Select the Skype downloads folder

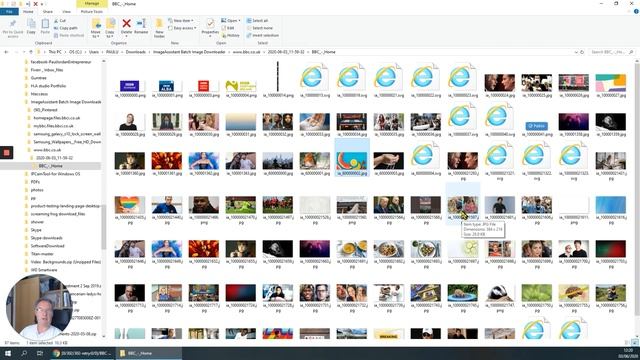(47, 238)
